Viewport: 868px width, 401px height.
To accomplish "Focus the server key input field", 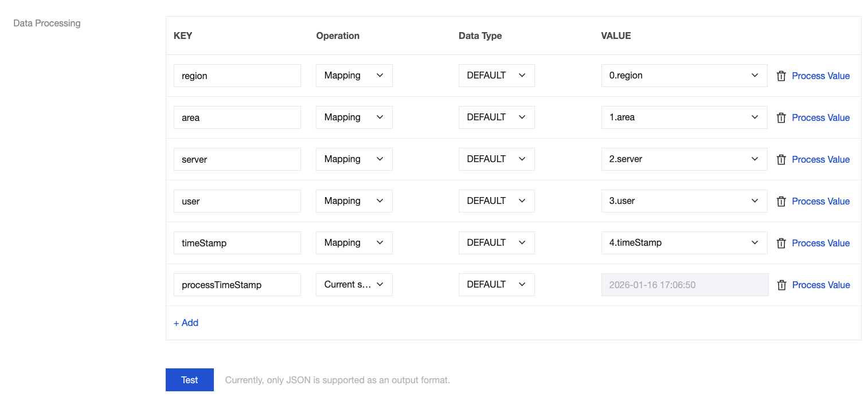I will 237,159.
